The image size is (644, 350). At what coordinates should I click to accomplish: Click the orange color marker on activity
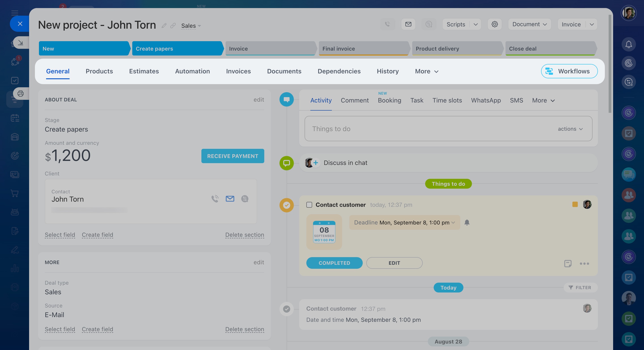point(575,205)
